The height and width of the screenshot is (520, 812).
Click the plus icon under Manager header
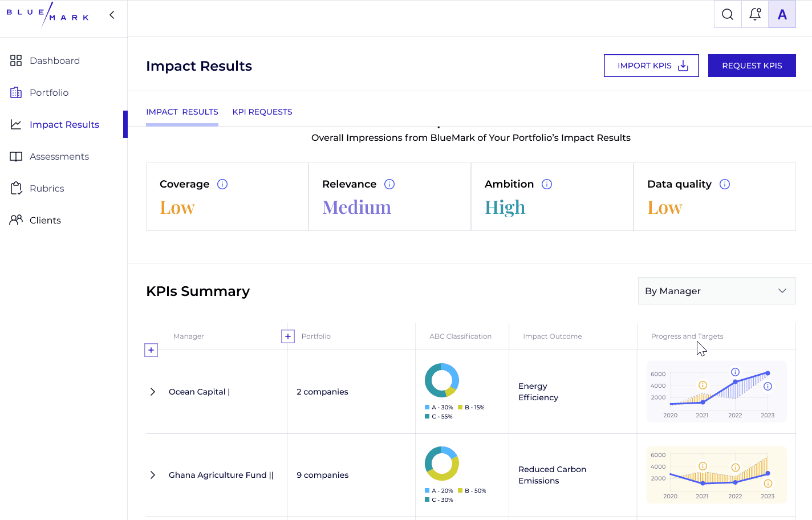click(151, 350)
